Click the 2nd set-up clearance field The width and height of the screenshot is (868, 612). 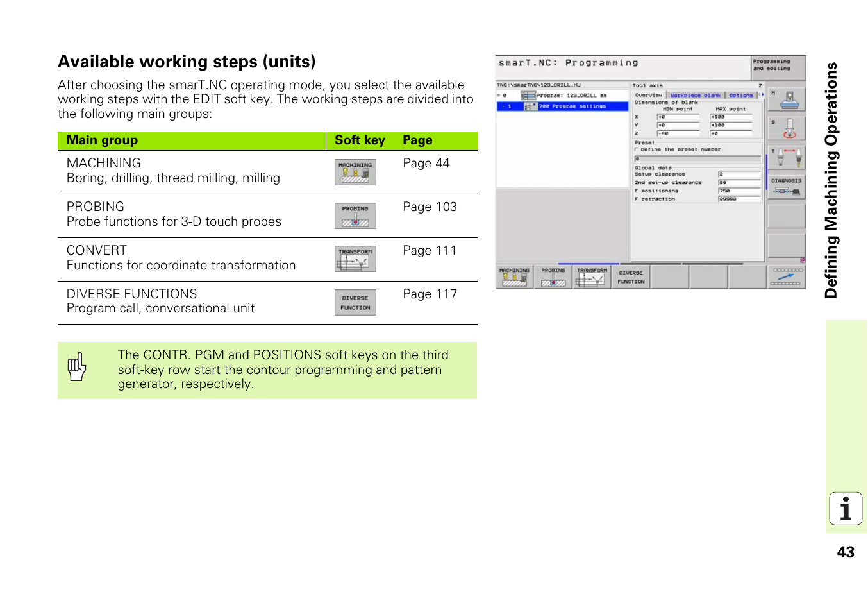point(739,183)
